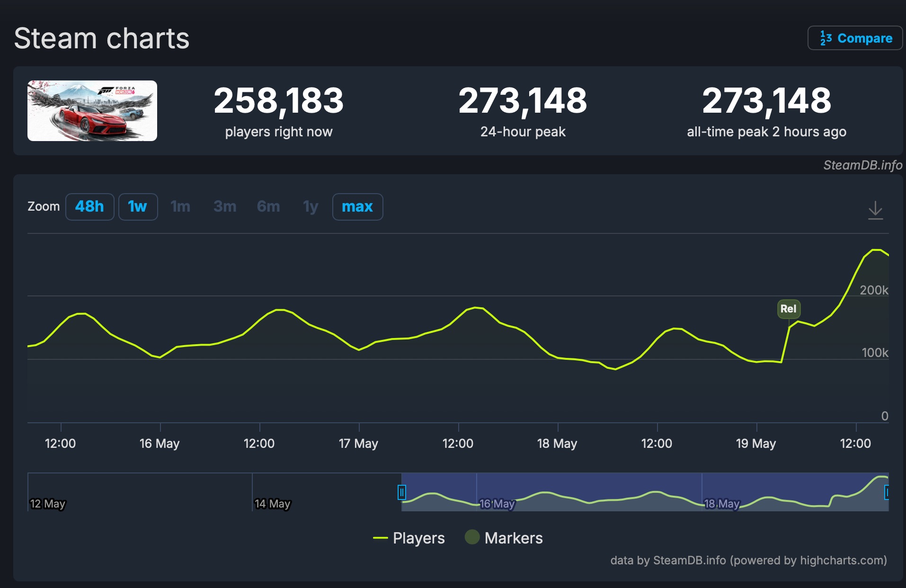
Task: Click the 17 May axis label
Action: coord(358,444)
